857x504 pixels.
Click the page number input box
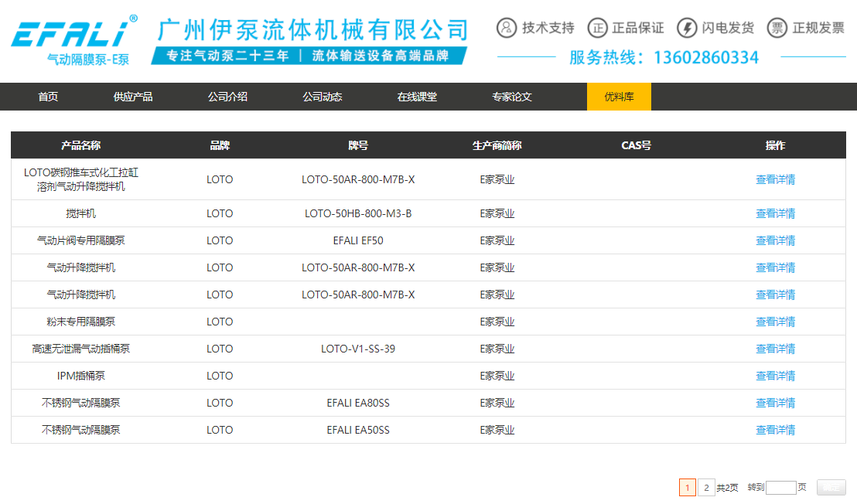[x=781, y=487]
